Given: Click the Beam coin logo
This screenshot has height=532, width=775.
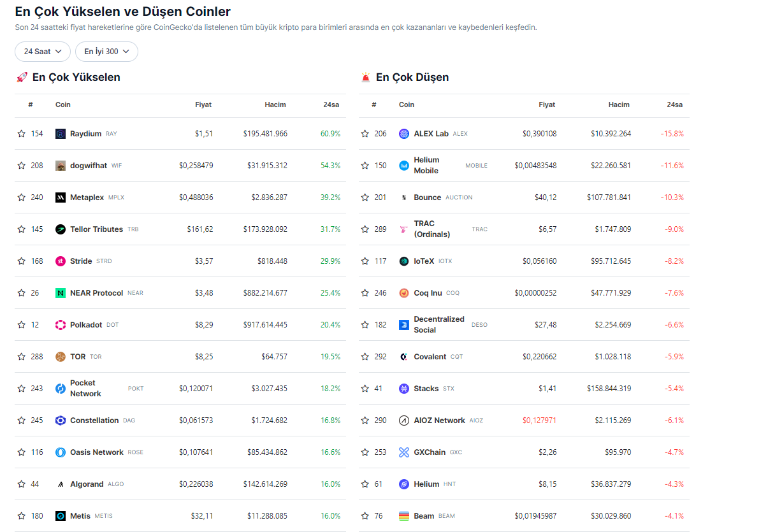Looking at the screenshot, I should pyautogui.click(x=404, y=516).
